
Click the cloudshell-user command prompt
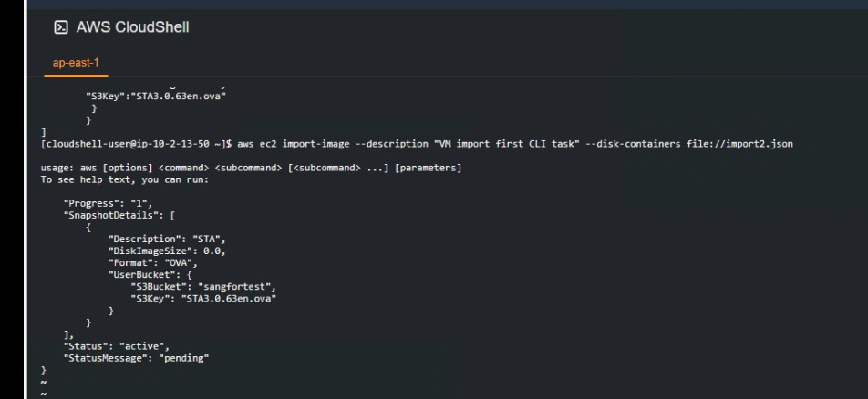coord(137,144)
